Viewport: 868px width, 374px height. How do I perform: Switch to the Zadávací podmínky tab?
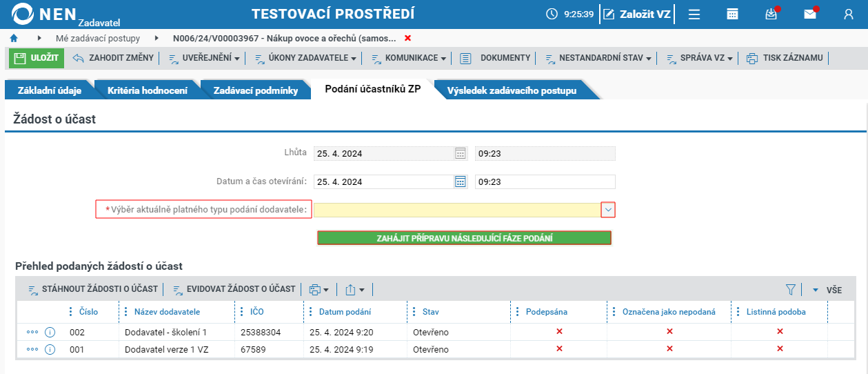(256, 90)
